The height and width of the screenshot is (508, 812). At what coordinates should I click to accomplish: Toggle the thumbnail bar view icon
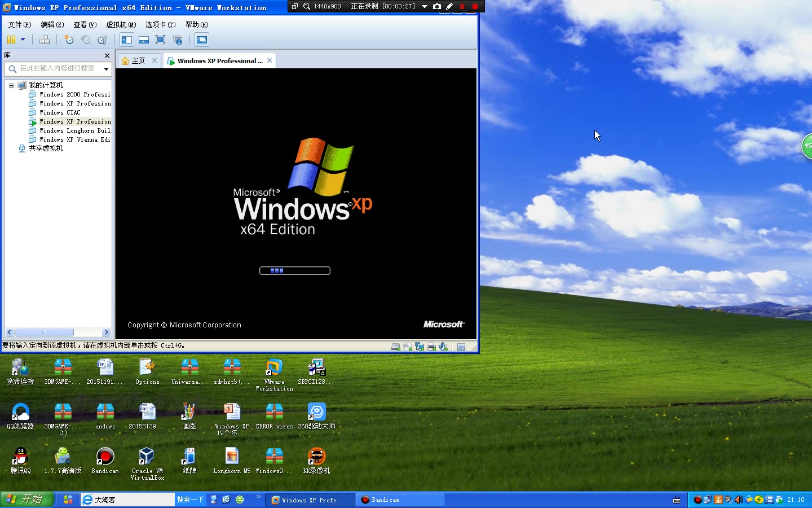tap(144, 40)
